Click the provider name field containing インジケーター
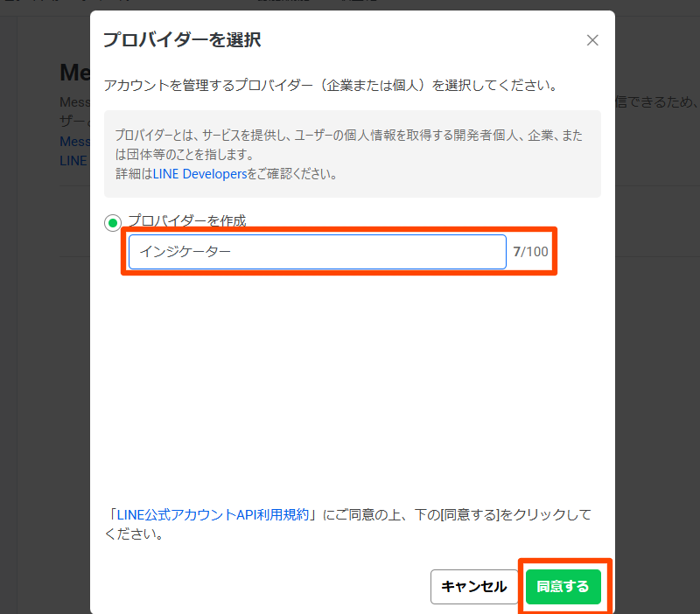Viewport: 700px width, 614px height. 318,252
